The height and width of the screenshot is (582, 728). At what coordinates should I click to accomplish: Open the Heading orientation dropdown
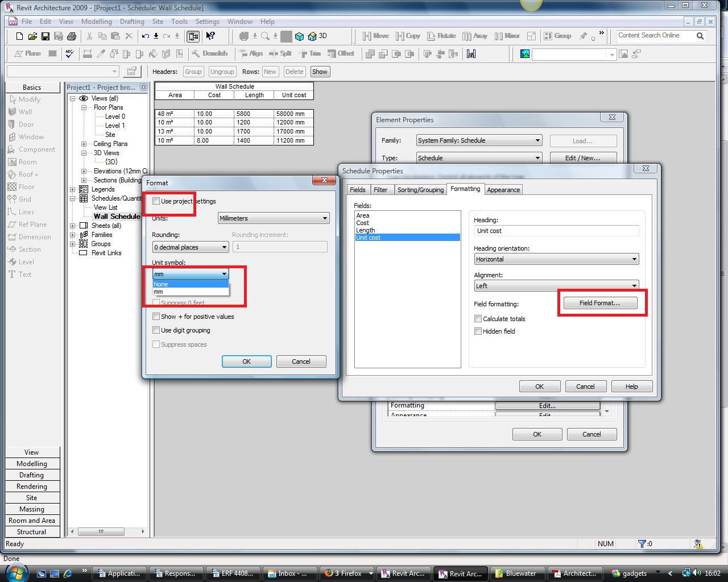pos(556,259)
